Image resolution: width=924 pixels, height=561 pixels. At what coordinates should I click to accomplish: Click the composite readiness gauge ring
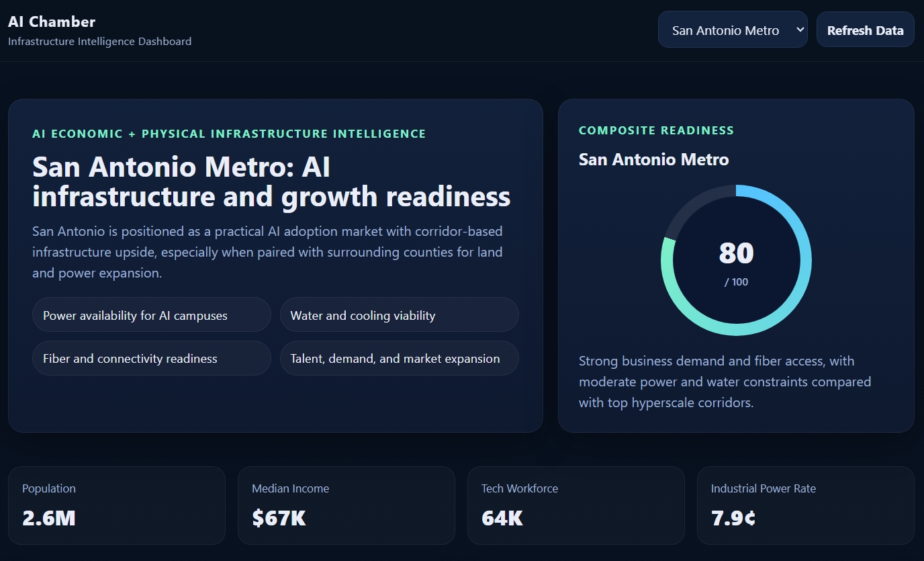pos(736,195)
